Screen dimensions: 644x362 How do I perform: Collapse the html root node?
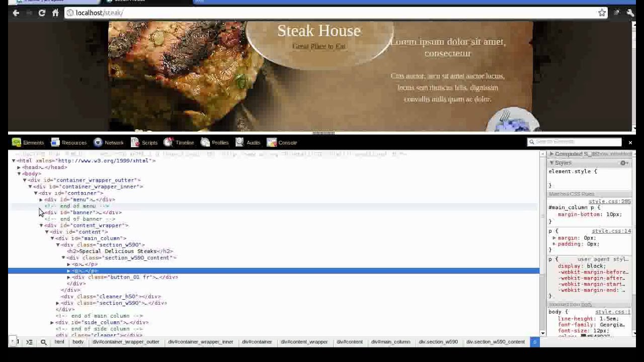(x=14, y=161)
